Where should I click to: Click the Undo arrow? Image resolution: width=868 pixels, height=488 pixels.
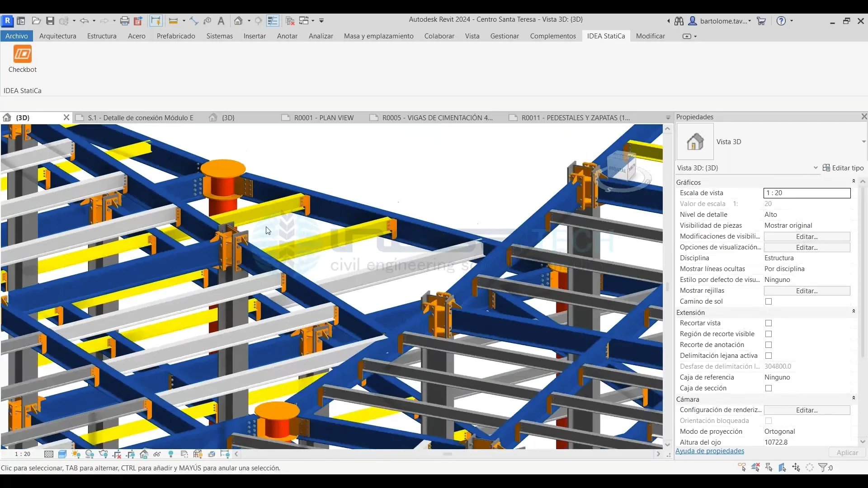[85, 21]
